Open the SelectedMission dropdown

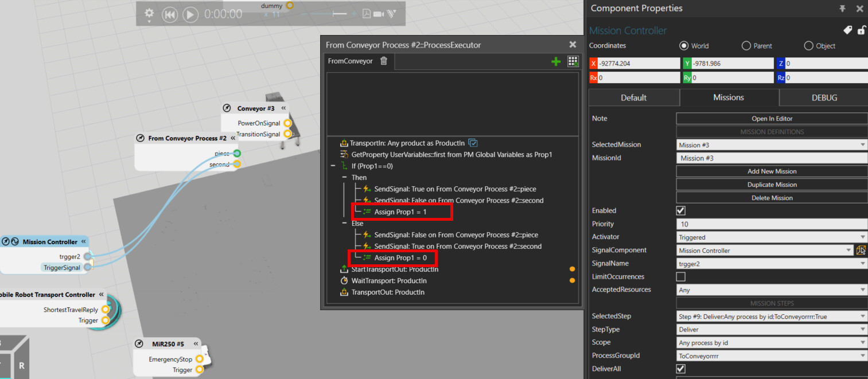772,145
